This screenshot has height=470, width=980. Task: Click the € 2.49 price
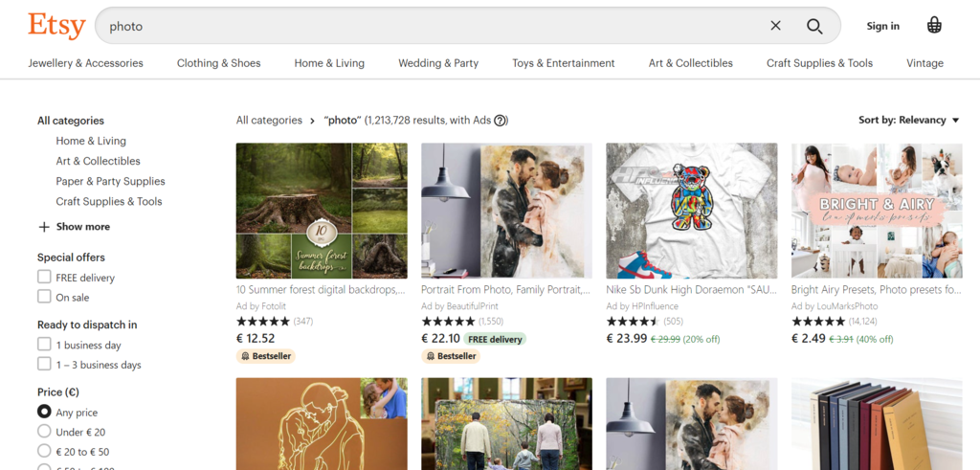(809, 339)
